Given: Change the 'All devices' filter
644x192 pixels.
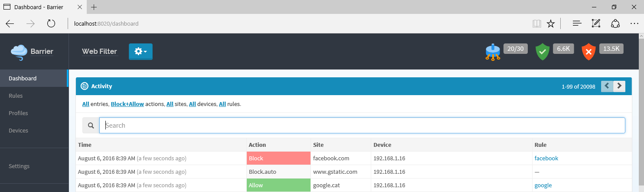Looking at the screenshot, I should (193, 104).
